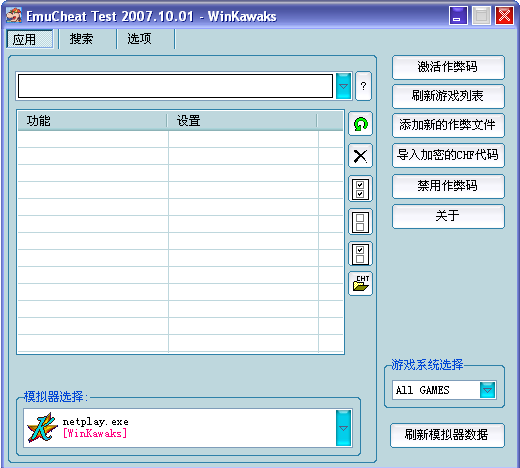520x468 pixels.
Task: Open CHT file folder icon
Action: [360, 283]
